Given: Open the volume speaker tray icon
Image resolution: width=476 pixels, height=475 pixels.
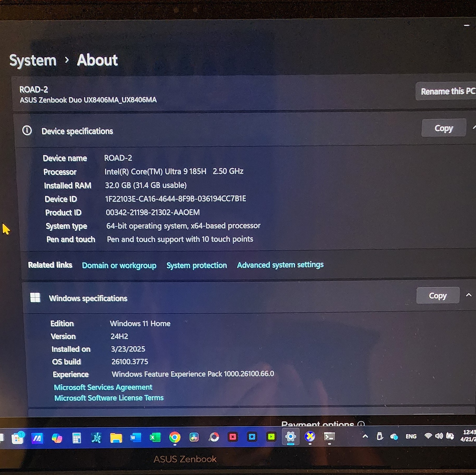Looking at the screenshot, I should (439, 436).
